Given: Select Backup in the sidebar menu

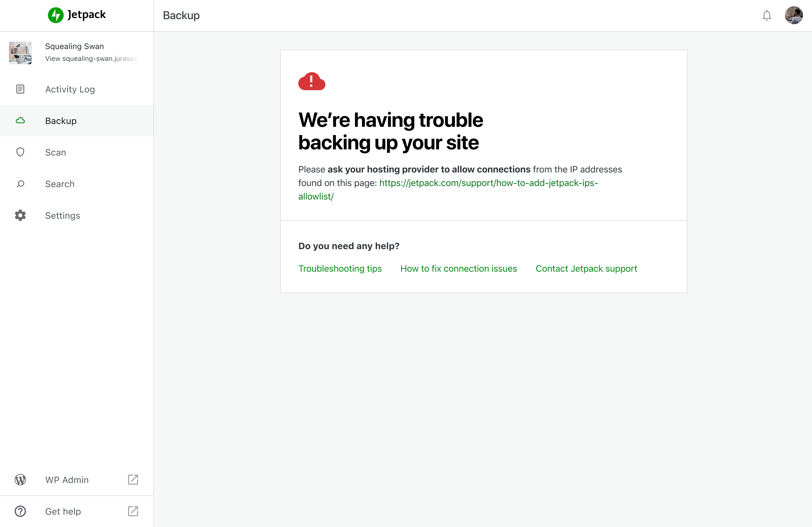Looking at the screenshot, I should point(61,120).
